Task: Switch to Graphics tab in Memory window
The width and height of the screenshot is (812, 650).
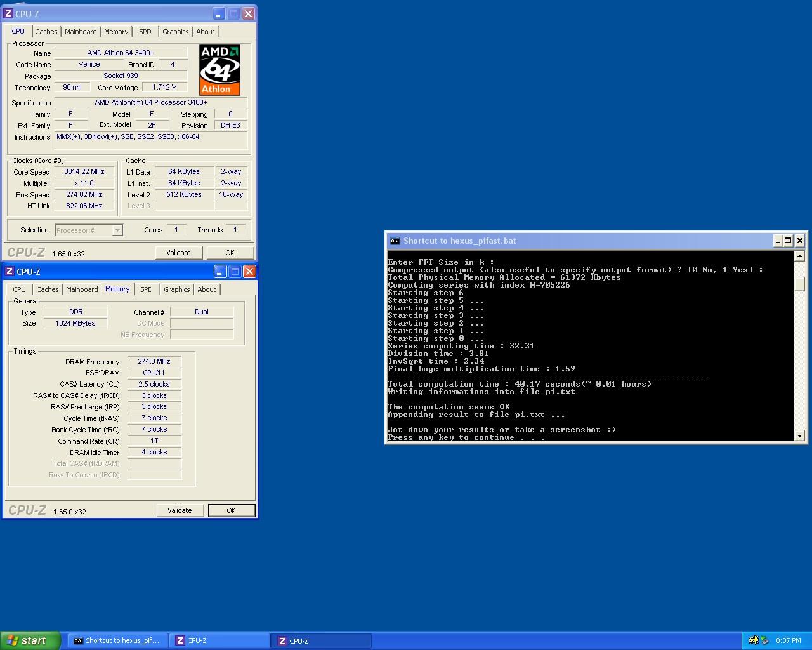Action: click(x=177, y=289)
